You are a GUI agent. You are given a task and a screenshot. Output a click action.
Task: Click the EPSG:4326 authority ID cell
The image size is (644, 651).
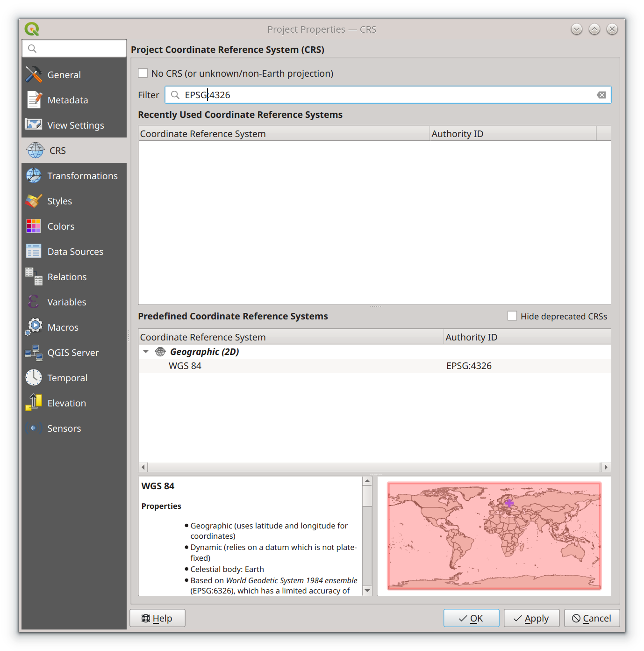click(x=469, y=366)
